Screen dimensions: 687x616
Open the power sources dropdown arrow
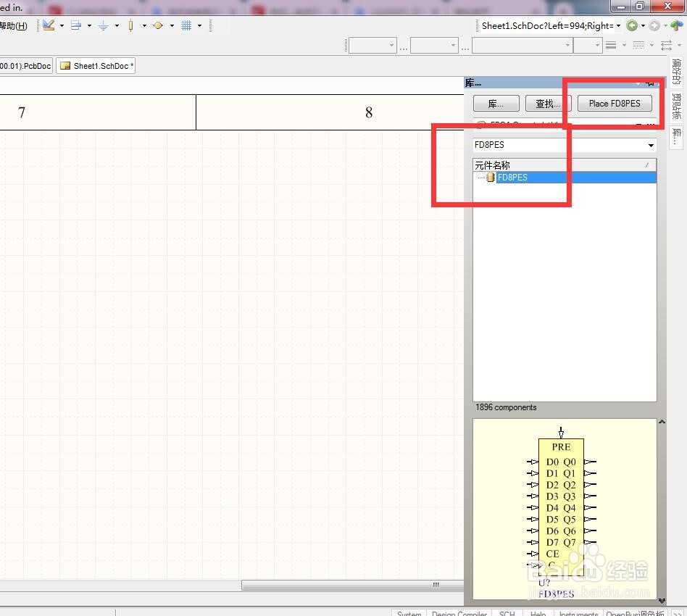click(x=117, y=26)
